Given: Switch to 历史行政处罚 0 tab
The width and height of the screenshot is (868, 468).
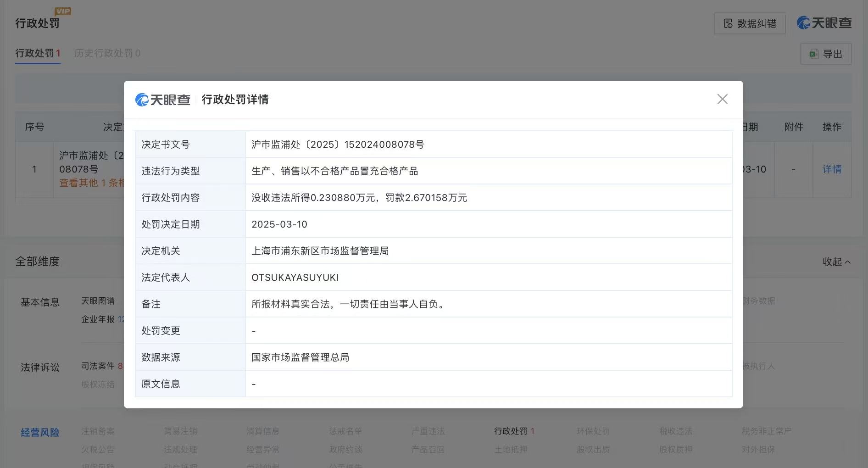Looking at the screenshot, I should click(x=107, y=53).
